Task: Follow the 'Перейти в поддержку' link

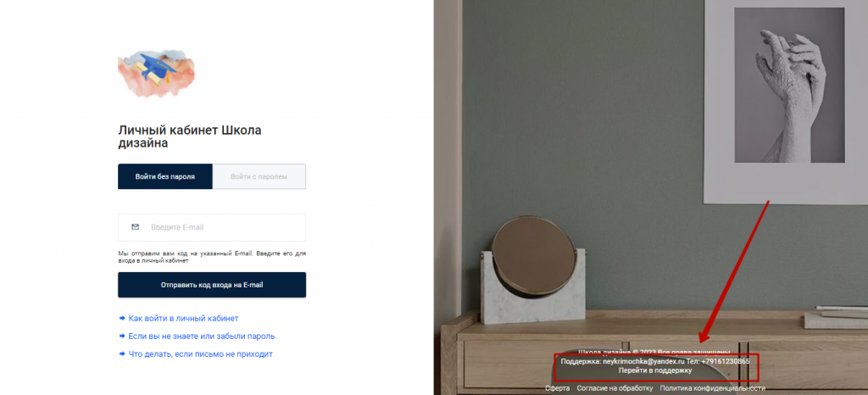Action: click(655, 370)
